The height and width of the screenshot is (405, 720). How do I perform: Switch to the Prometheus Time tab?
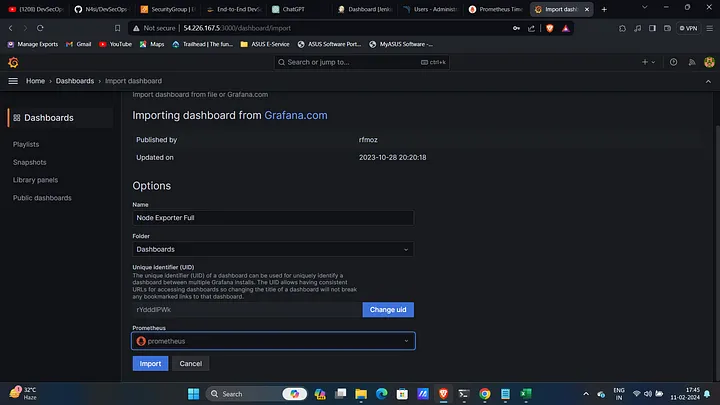[x=496, y=9]
